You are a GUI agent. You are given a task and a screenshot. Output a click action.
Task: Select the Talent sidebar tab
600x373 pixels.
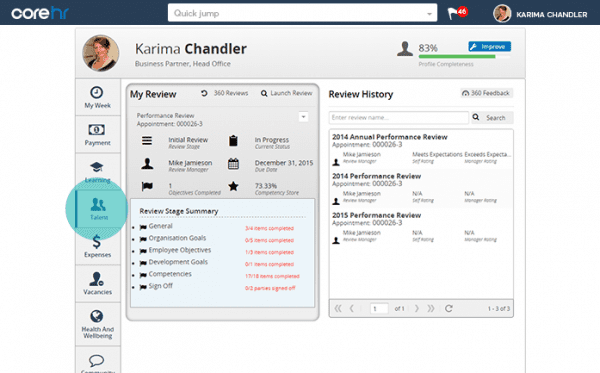pyautogui.click(x=98, y=209)
